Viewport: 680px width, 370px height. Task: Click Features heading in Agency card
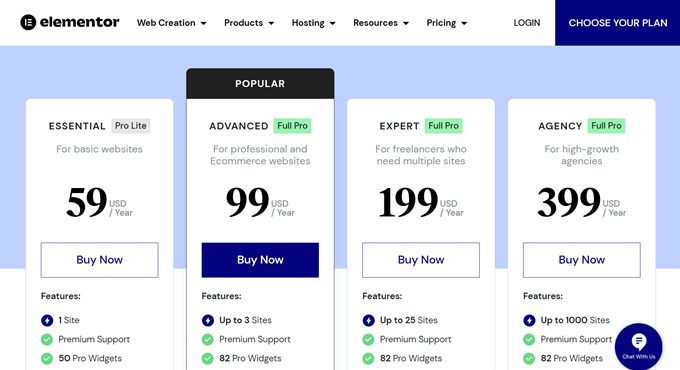pyautogui.click(x=543, y=296)
